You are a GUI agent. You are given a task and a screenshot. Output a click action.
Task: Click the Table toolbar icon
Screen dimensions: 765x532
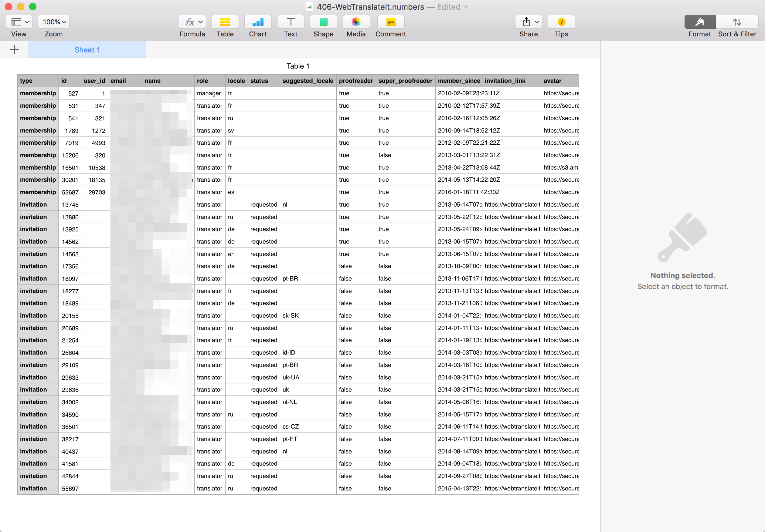[x=225, y=22]
